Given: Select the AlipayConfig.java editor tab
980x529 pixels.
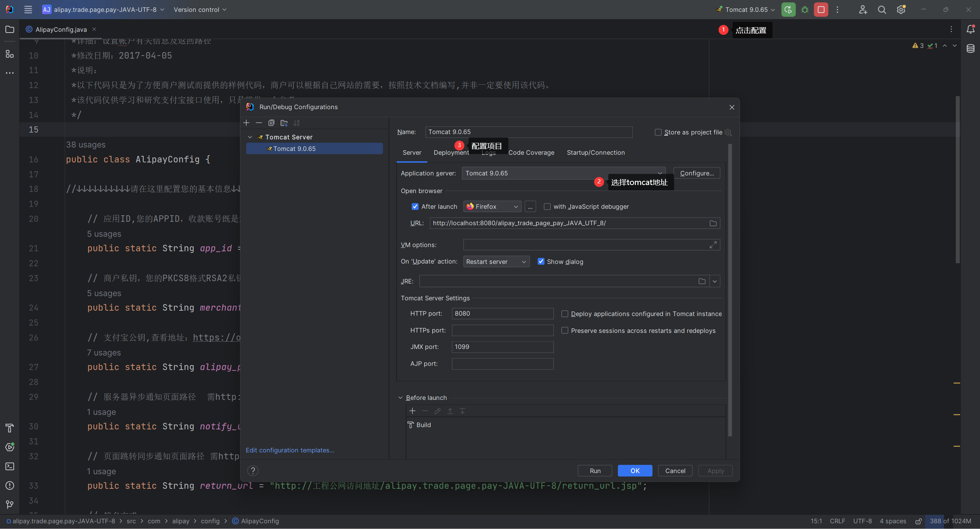Looking at the screenshot, I should point(61,29).
